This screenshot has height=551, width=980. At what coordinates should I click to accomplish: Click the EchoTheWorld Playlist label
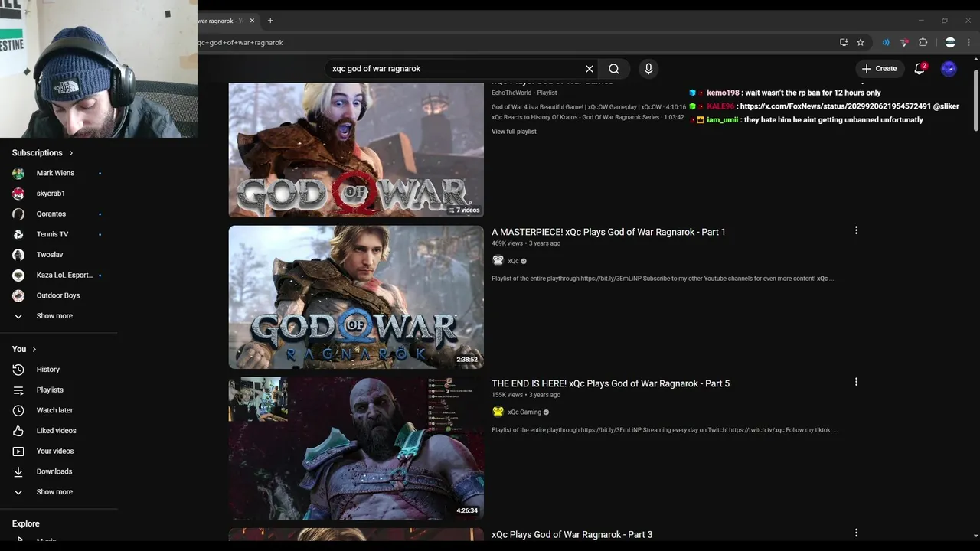click(524, 93)
